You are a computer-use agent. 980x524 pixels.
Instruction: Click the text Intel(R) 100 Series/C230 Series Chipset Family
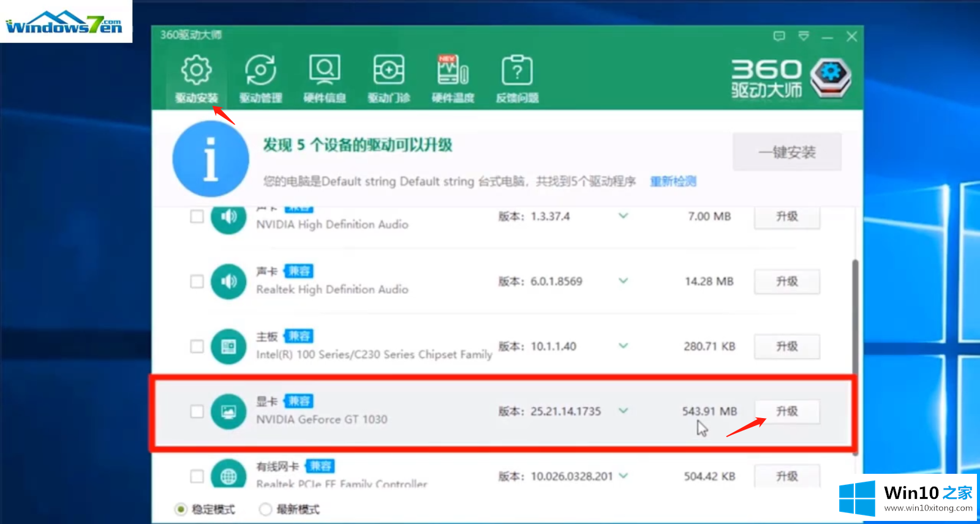pos(374,354)
